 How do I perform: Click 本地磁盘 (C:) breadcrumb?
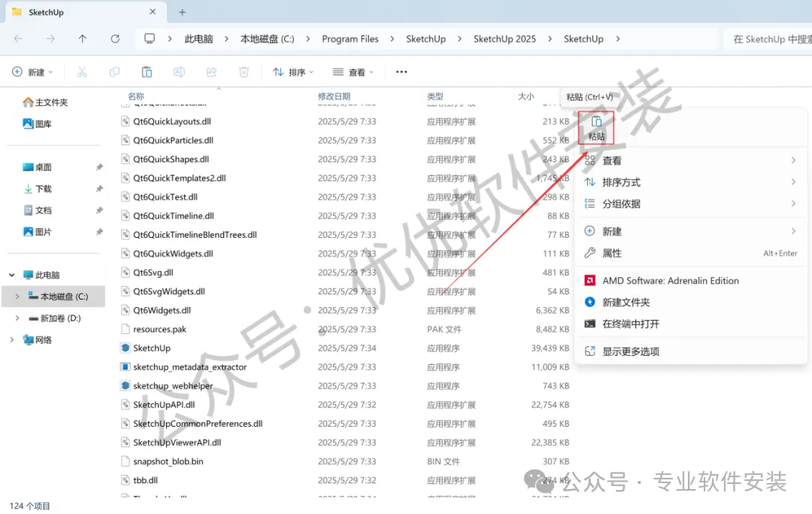[x=267, y=39]
